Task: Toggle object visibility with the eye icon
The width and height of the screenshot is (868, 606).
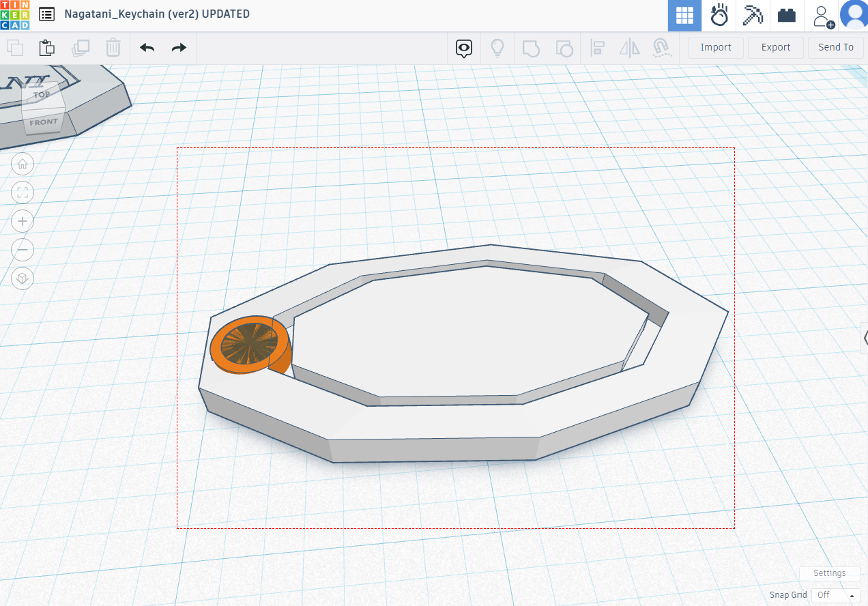Action: tap(463, 48)
